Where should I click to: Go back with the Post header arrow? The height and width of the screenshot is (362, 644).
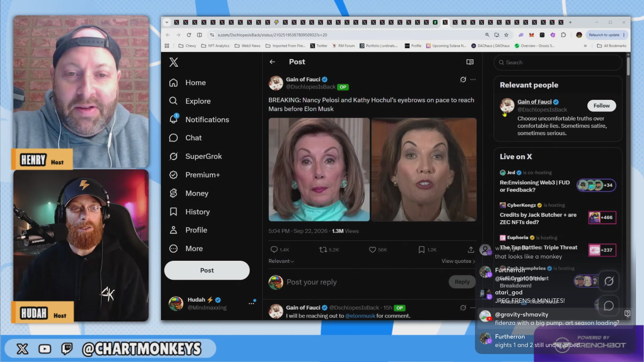click(x=272, y=62)
